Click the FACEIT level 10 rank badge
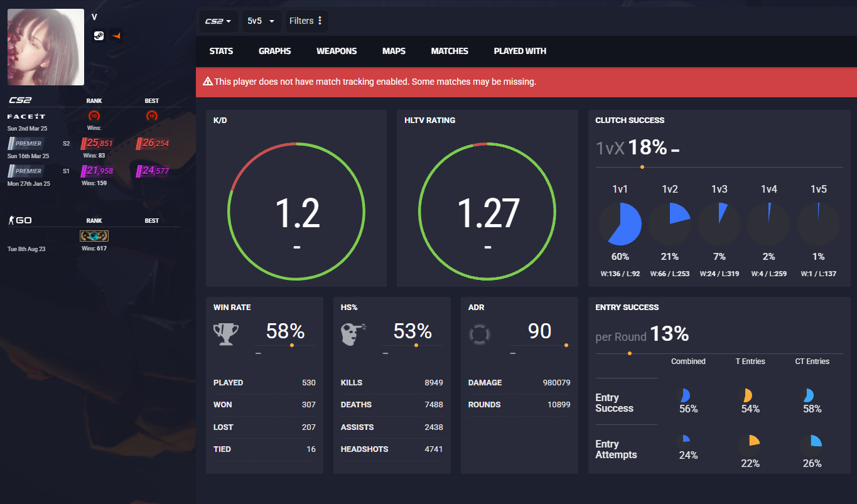Image resolution: width=857 pixels, height=504 pixels. (x=94, y=115)
